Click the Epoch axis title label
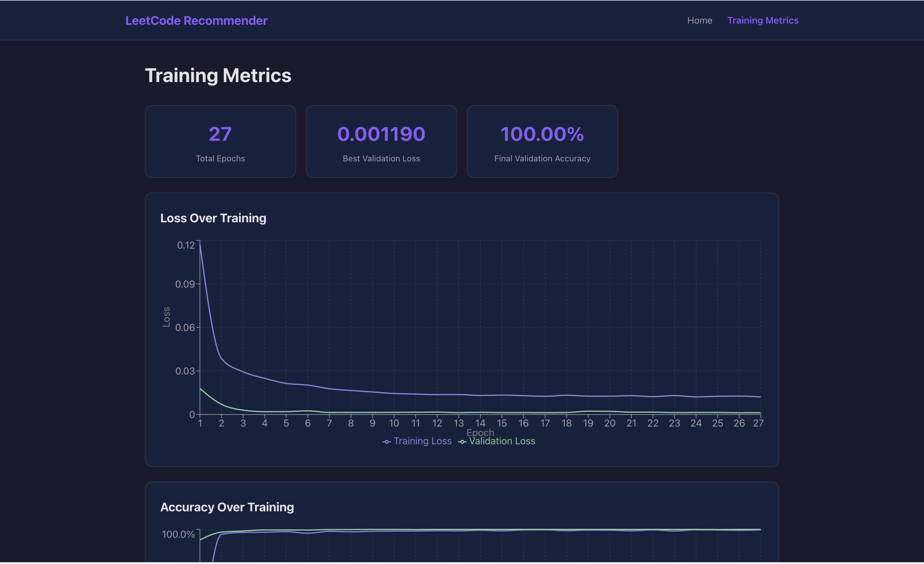The width and height of the screenshot is (924, 564). pyautogui.click(x=480, y=433)
